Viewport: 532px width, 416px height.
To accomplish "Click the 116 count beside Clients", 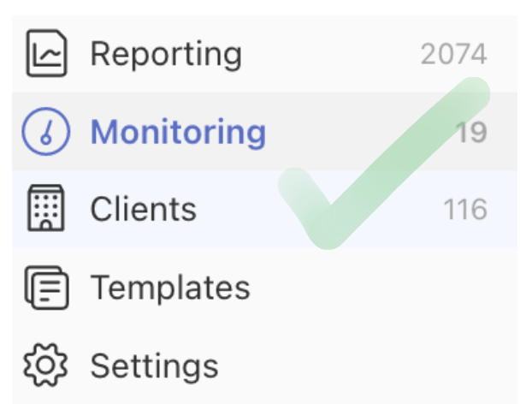I will coord(464,211).
